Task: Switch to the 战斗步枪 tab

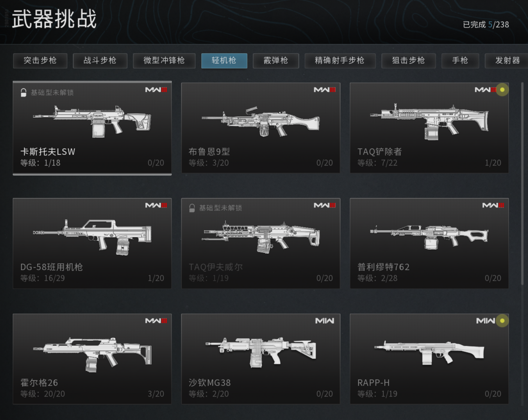Action: coord(100,61)
